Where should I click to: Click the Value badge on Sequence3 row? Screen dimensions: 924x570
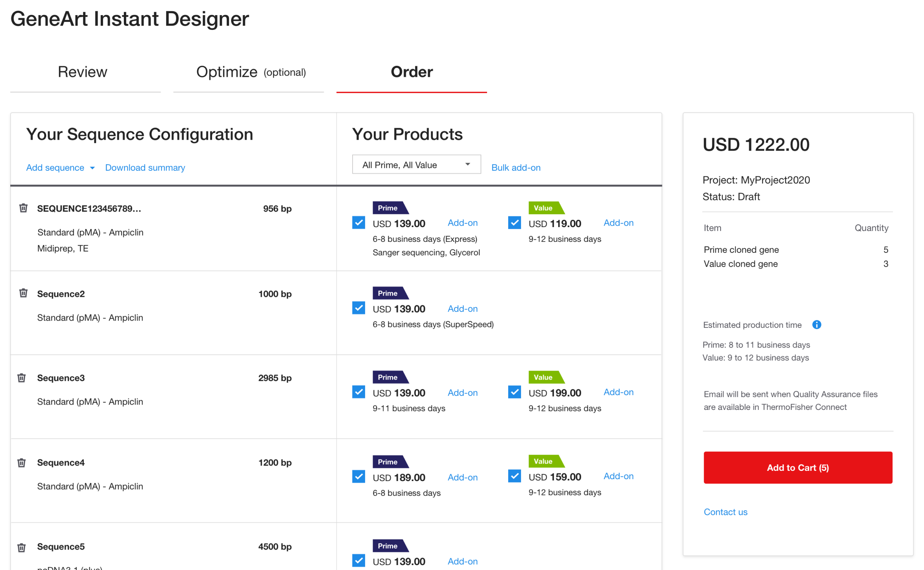coord(546,377)
